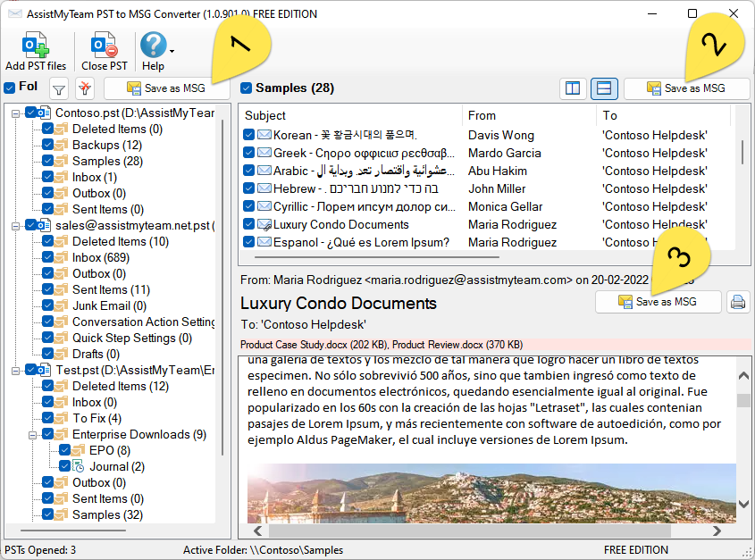Click the preview pane scroll down arrow

pyautogui.click(x=743, y=504)
